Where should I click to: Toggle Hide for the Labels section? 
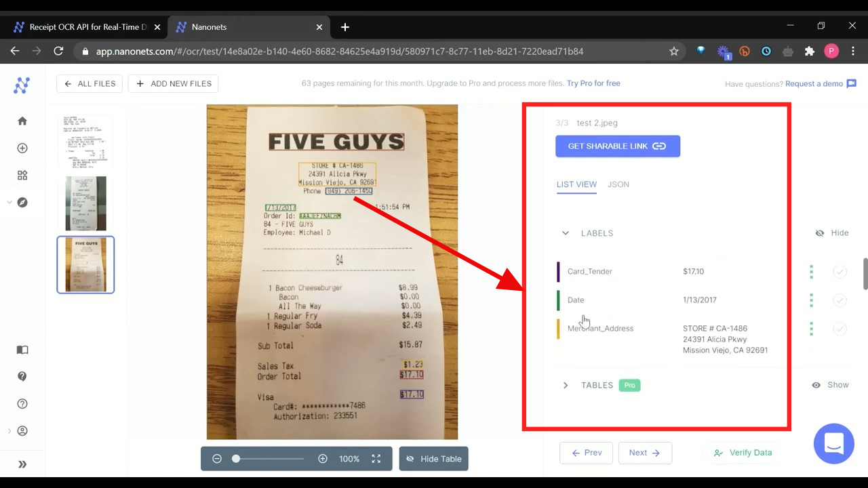(x=832, y=233)
